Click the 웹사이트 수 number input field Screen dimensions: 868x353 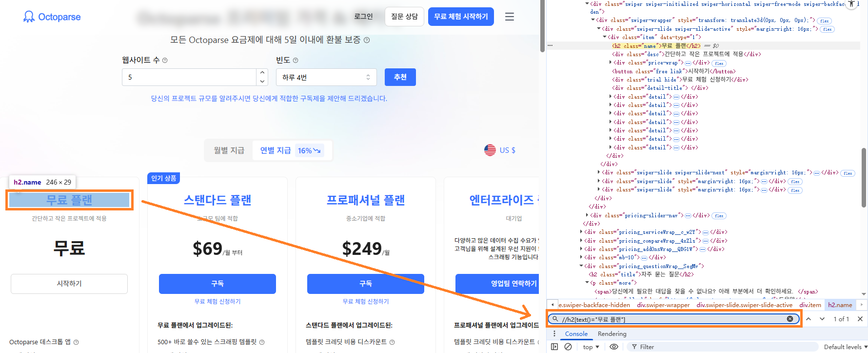click(189, 77)
